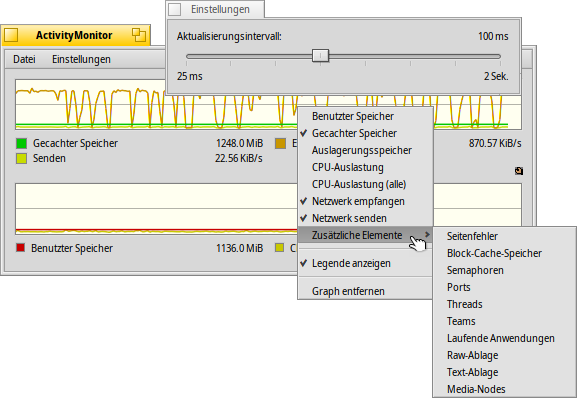Click the Benutzter Speicher legend label
Screen dimensions: 577x398
(72, 248)
